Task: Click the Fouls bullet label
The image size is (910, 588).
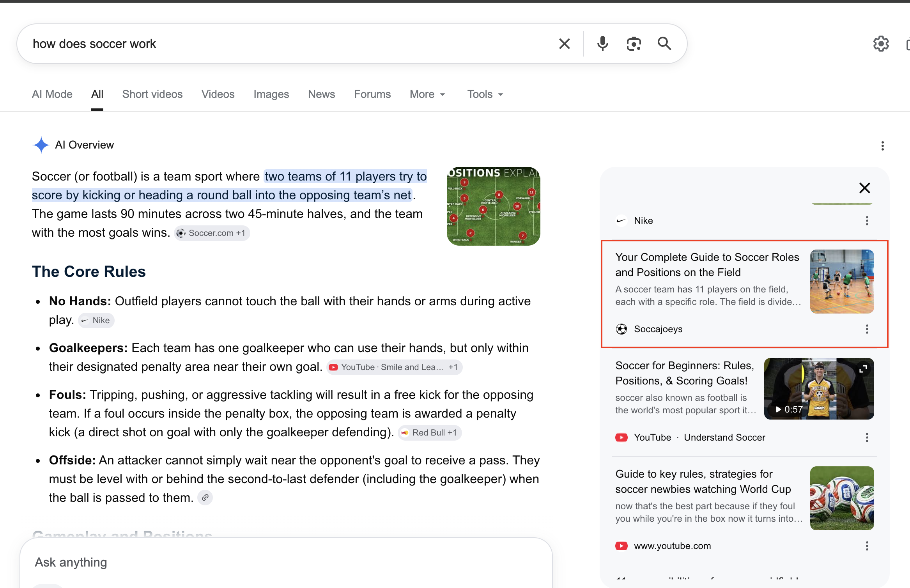Action: [x=67, y=395]
